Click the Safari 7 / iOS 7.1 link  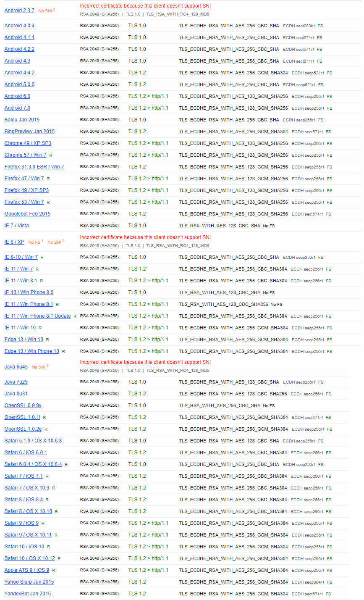point(24,476)
